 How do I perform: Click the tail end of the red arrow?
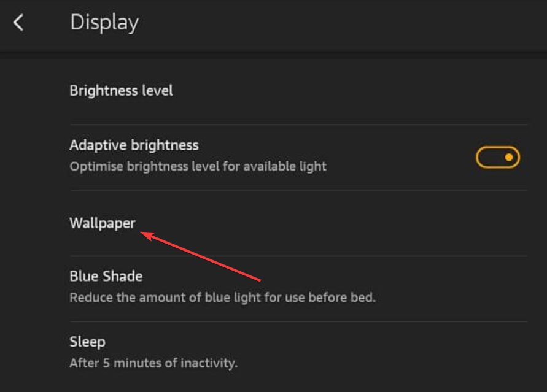tap(261, 280)
